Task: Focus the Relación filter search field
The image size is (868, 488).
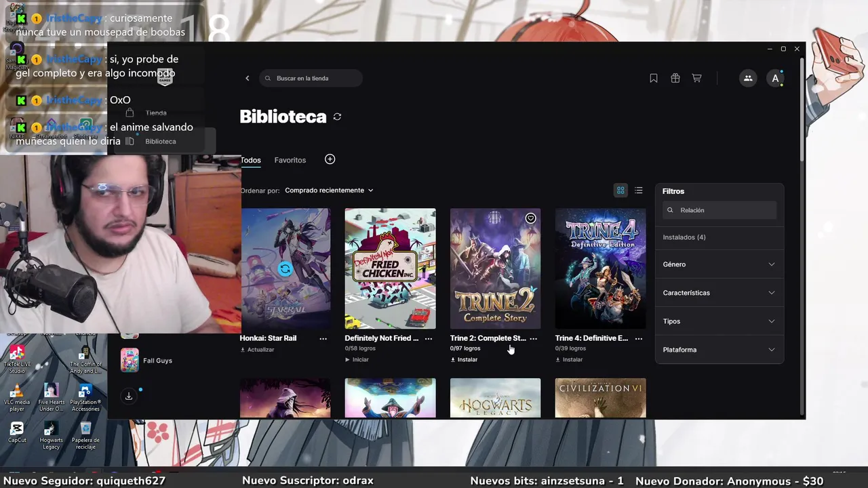Action: click(719, 210)
